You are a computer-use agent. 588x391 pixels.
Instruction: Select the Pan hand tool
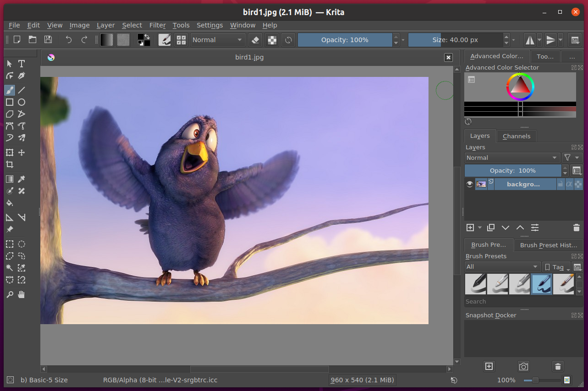(22, 294)
